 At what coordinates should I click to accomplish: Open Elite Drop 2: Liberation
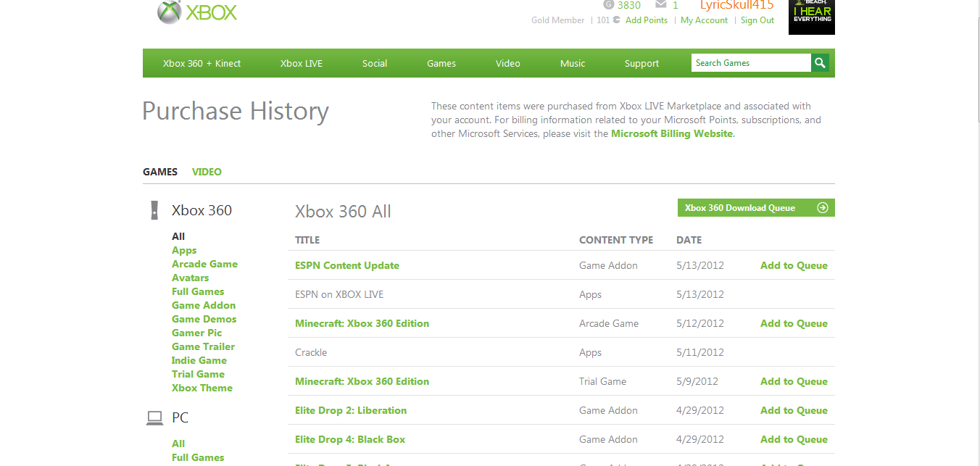(351, 410)
